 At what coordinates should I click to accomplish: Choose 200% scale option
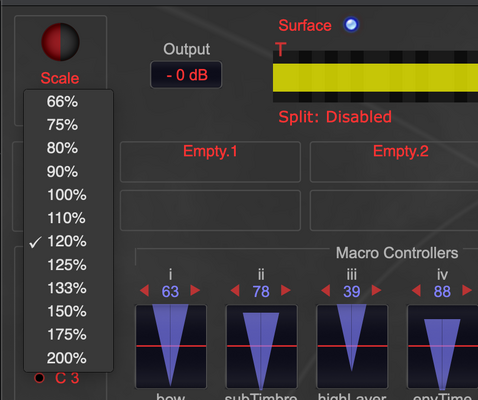pyautogui.click(x=68, y=358)
